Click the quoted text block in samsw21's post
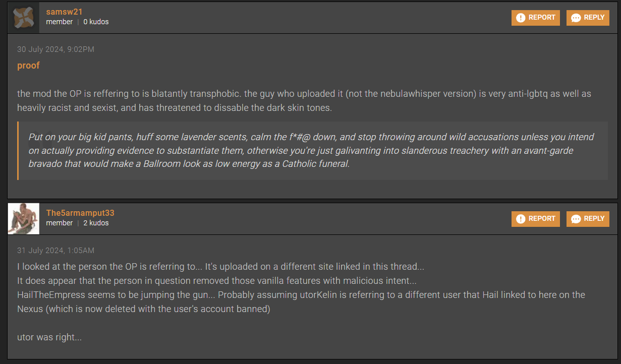 [313, 150]
